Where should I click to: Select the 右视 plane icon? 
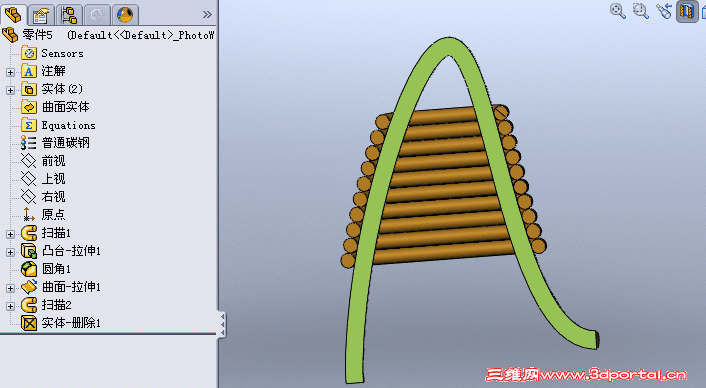pos(29,197)
